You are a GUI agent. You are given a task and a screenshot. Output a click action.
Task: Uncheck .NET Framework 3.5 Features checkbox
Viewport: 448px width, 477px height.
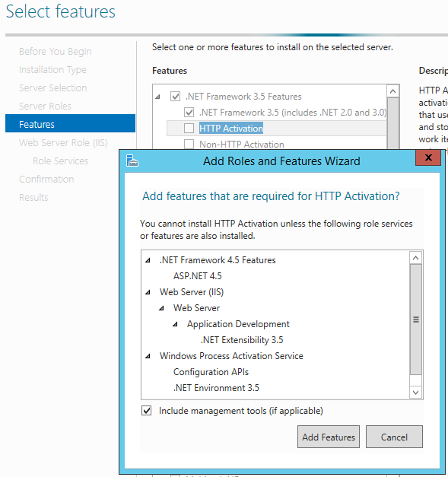(175, 97)
